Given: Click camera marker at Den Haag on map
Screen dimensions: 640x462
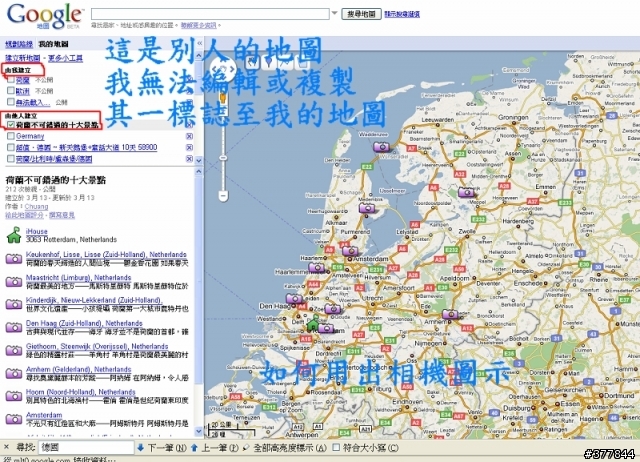Looking at the screenshot, I should pos(294,299).
